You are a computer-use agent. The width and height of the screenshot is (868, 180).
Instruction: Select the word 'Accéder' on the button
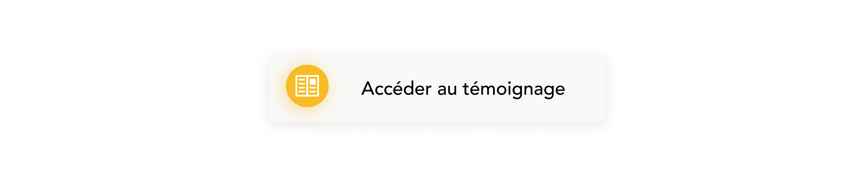click(396, 88)
